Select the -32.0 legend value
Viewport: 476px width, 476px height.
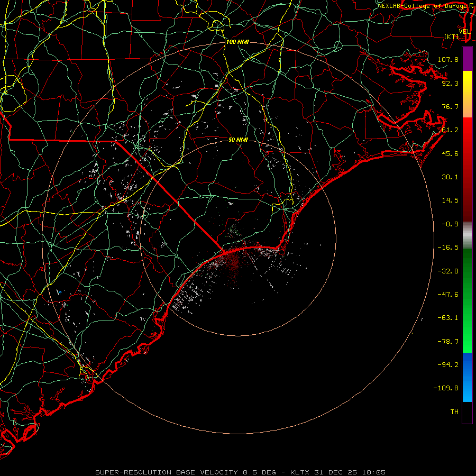(x=448, y=271)
